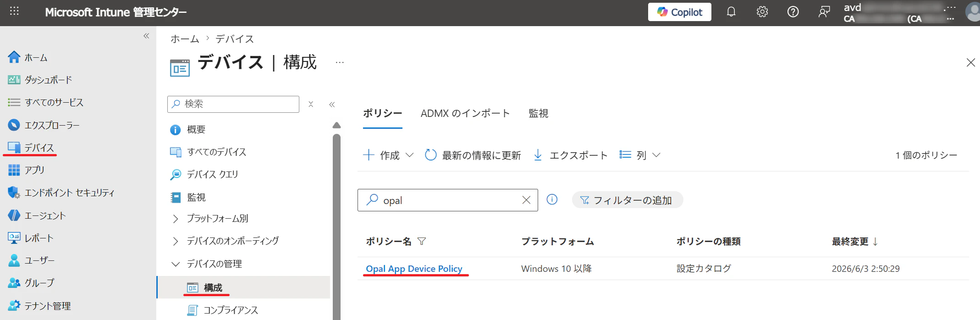Screen dimensions: 980x320
Task: Clear the opal search text
Action: 526,200
